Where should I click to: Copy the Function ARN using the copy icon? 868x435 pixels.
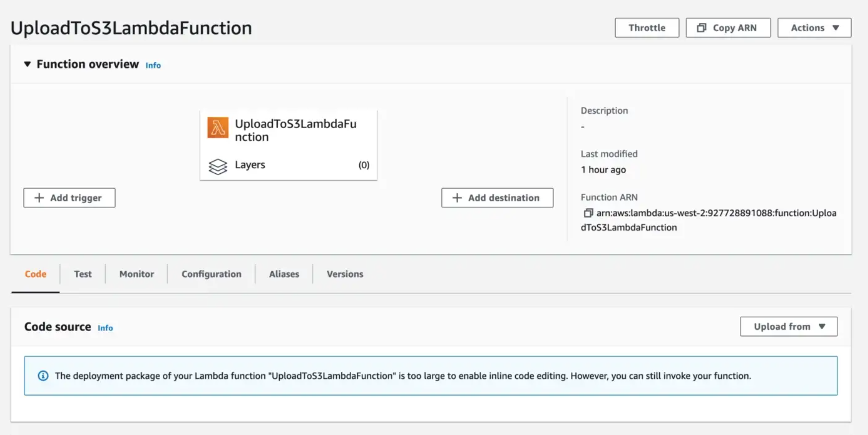pos(588,213)
